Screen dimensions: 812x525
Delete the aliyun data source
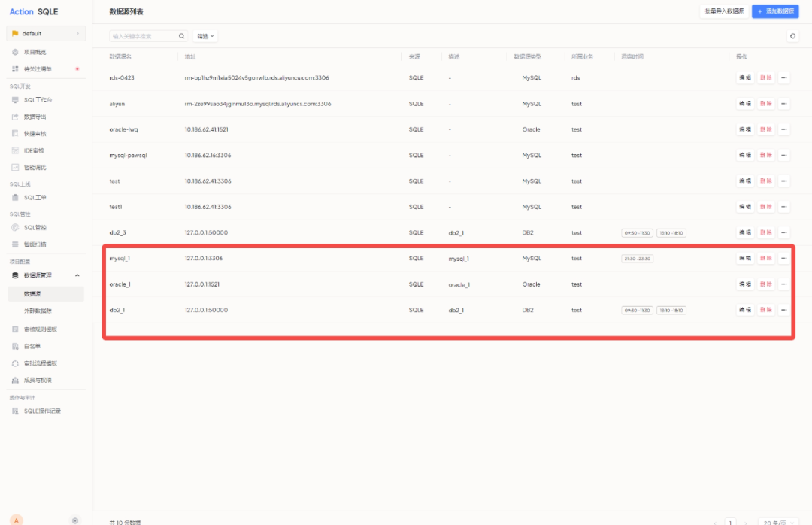click(x=766, y=104)
